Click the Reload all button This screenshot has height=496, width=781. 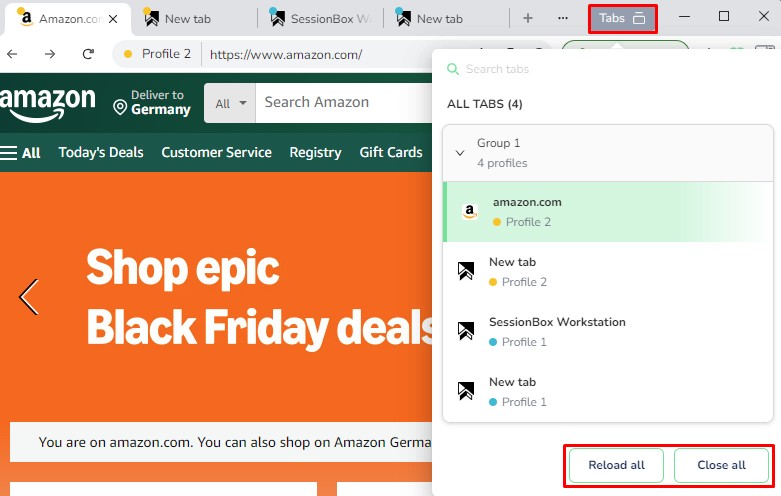click(616, 465)
